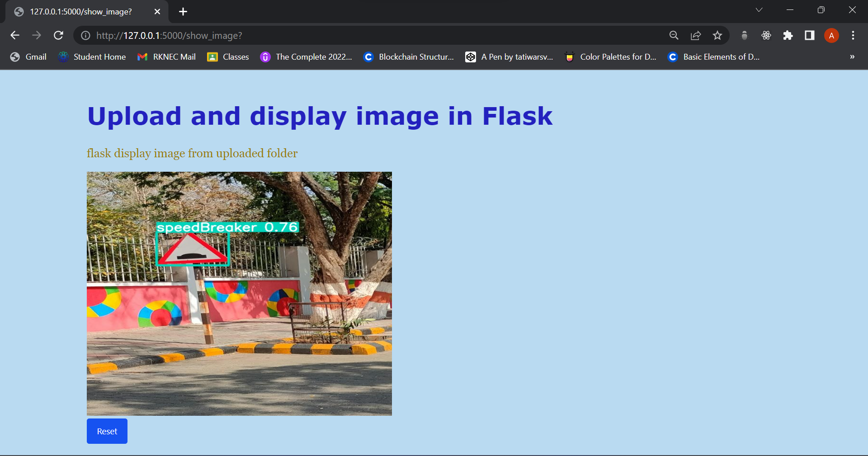Toggle the bookmark star for this page
Screen dimensions: 868x456
point(717,35)
